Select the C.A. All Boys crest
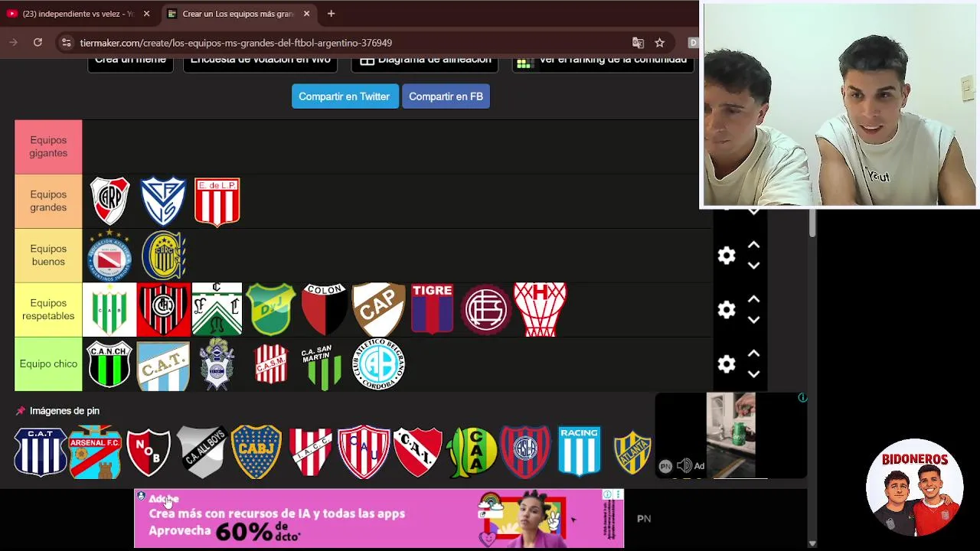This screenshot has height=551, width=980. pos(202,452)
